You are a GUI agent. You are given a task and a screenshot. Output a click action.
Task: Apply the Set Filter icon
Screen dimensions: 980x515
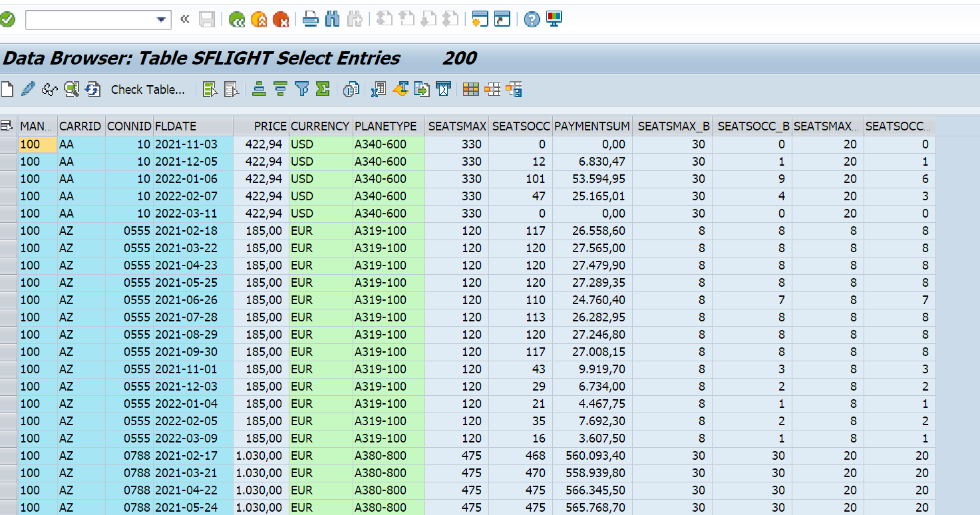pyautogui.click(x=301, y=88)
